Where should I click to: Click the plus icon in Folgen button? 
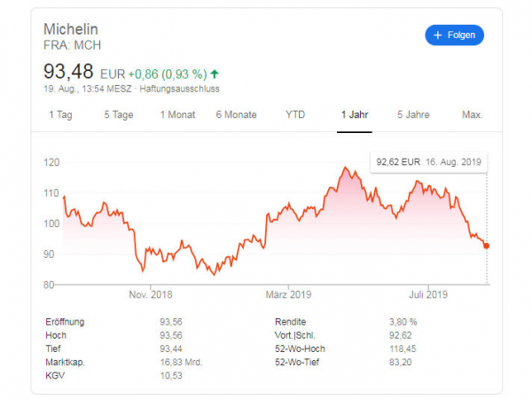(x=438, y=35)
